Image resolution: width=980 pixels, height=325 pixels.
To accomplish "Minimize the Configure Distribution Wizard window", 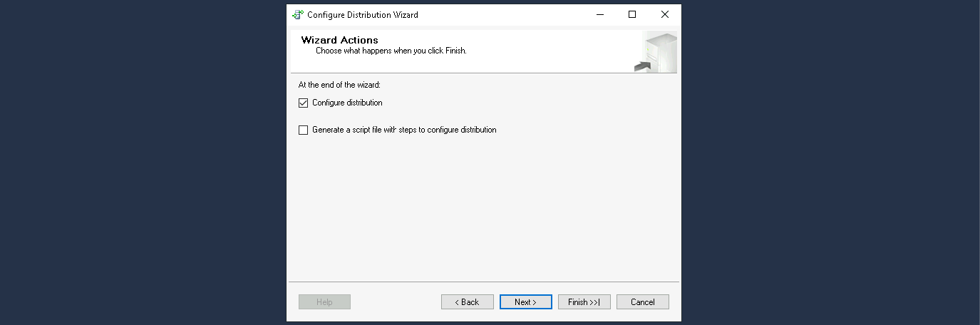I will coord(599,14).
